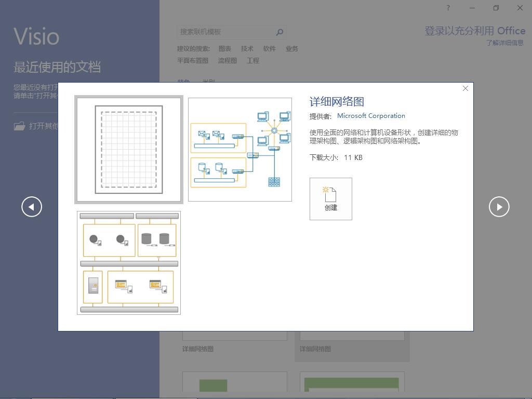The width and height of the screenshot is (532, 399).
Task: Click the suggested search 平面布置图
Action: tap(193, 60)
